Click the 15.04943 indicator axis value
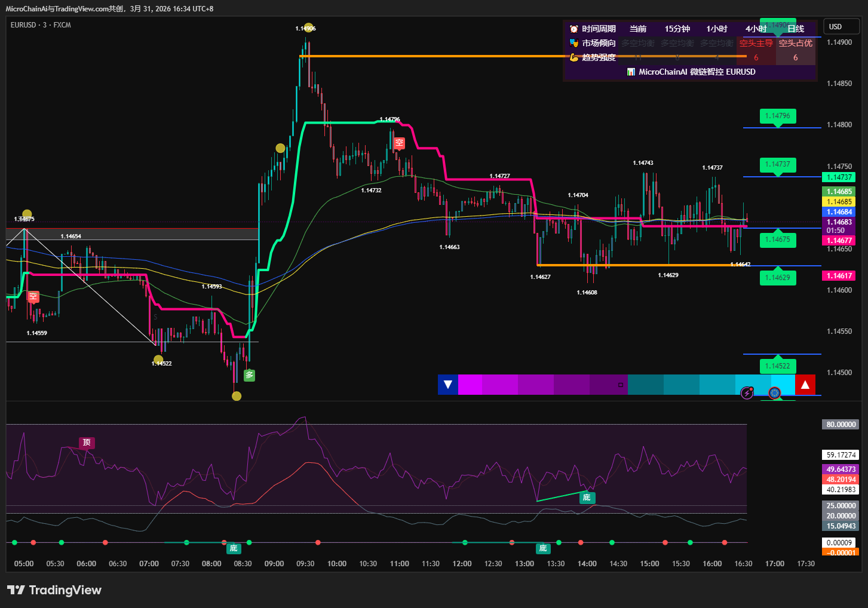The image size is (868, 608). [x=841, y=526]
